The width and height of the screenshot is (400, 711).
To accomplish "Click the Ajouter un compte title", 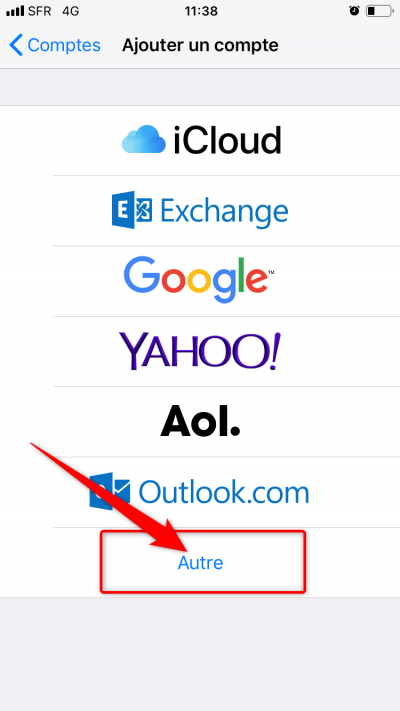I will (x=200, y=45).
